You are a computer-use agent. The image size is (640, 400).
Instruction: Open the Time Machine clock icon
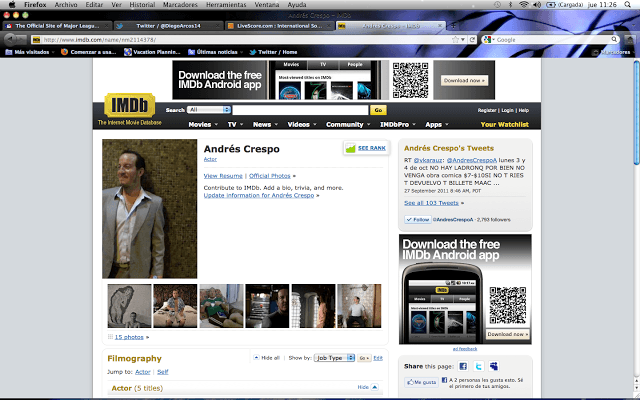pos(497,4)
